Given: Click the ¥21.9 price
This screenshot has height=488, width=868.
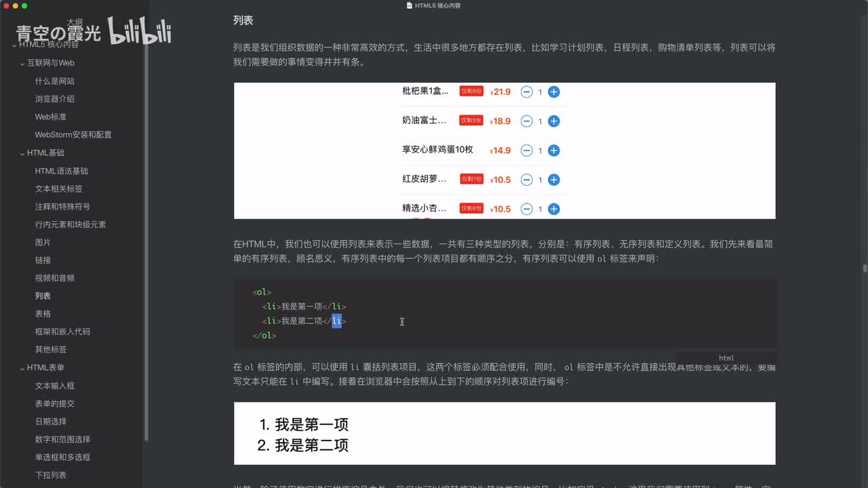Looking at the screenshot, I should [500, 92].
